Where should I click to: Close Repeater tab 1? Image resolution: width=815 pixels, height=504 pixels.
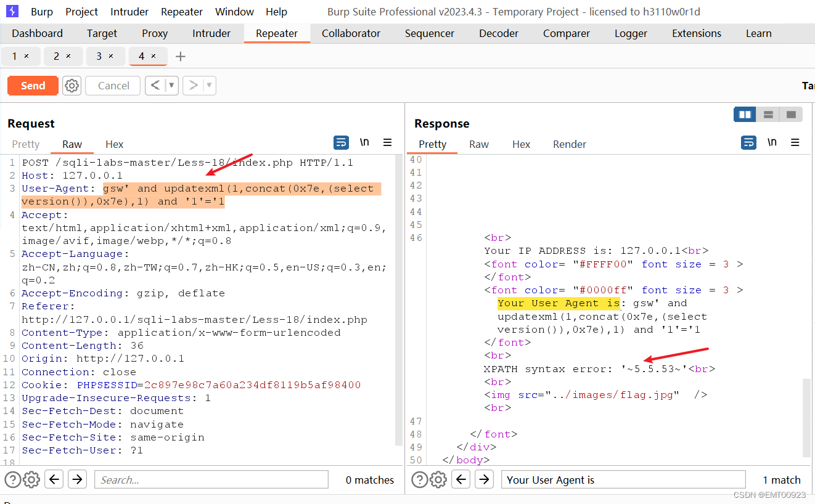(x=27, y=56)
